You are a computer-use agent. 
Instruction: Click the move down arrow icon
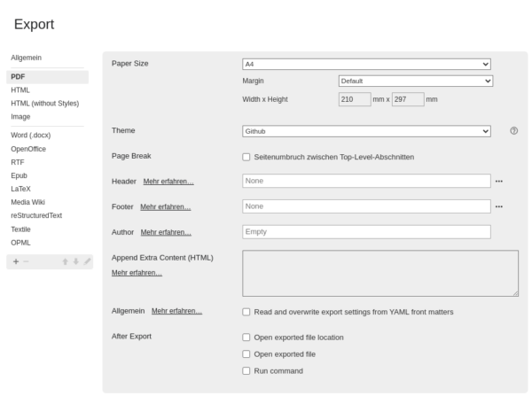click(76, 261)
